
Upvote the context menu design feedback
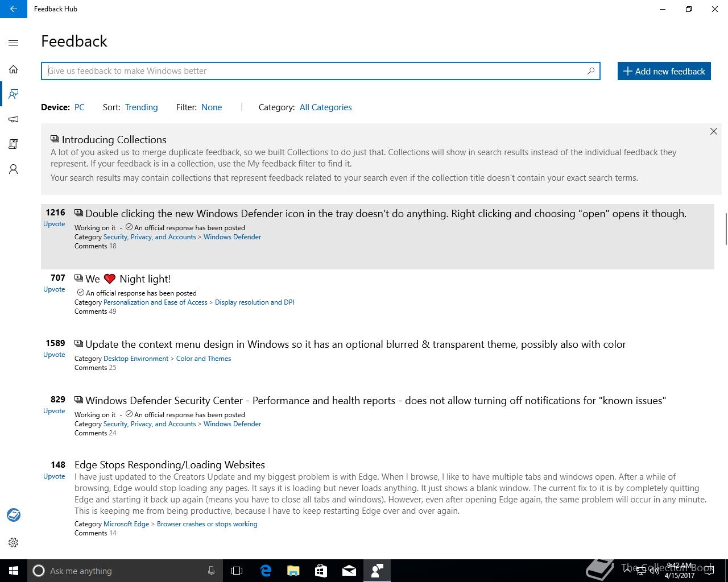[x=54, y=355]
